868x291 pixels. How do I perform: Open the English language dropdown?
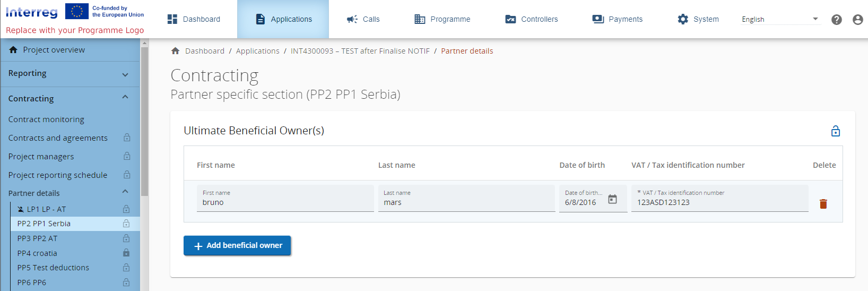[779, 20]
